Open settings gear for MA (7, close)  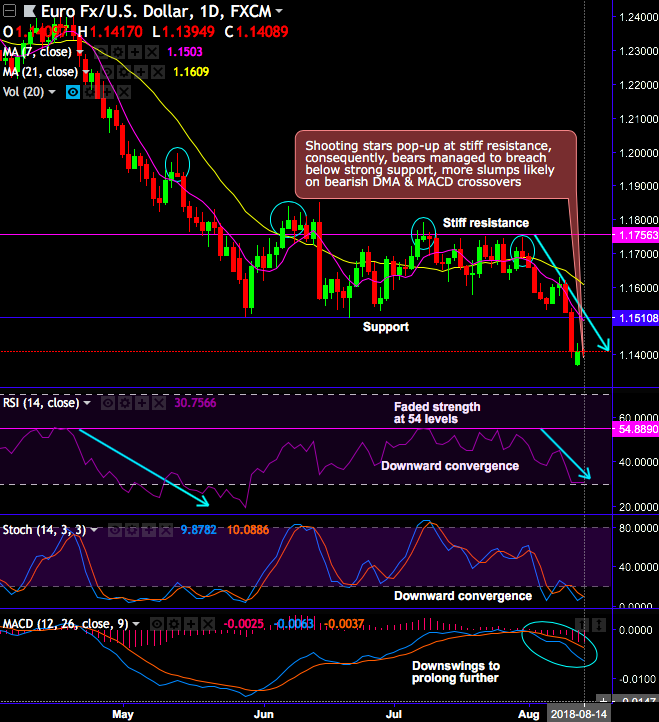tap(118, 52)
